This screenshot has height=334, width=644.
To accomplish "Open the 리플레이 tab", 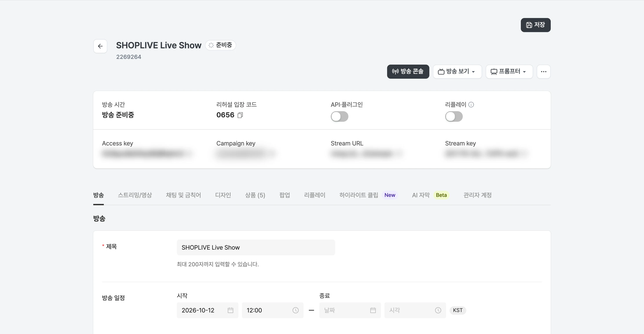I will (315, 195).
